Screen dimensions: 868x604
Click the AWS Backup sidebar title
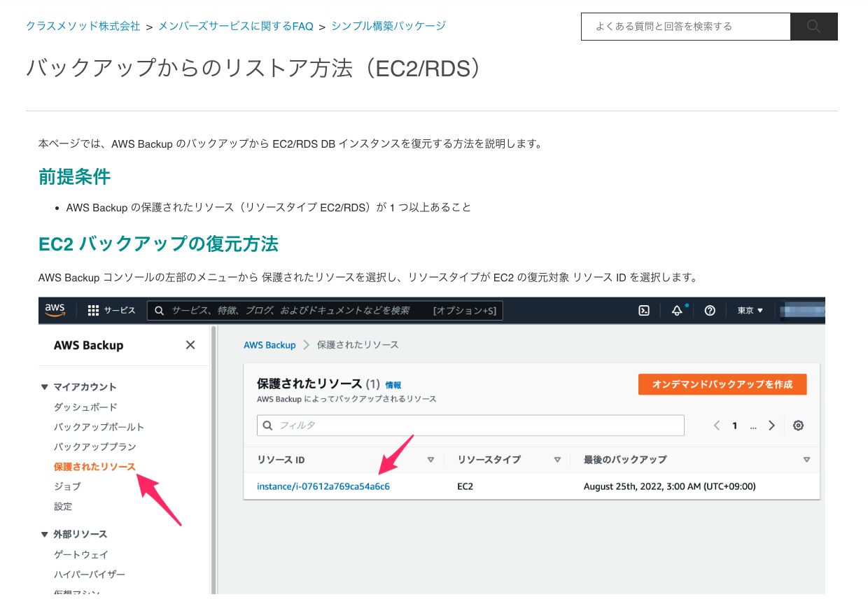coord(88,345)
